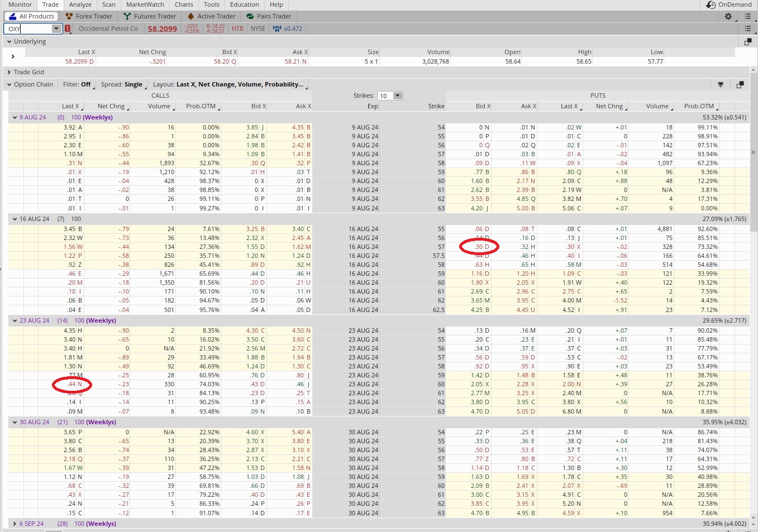Open the Forex Trader tab
Viewport: 758px width, 532px height.
89,16
